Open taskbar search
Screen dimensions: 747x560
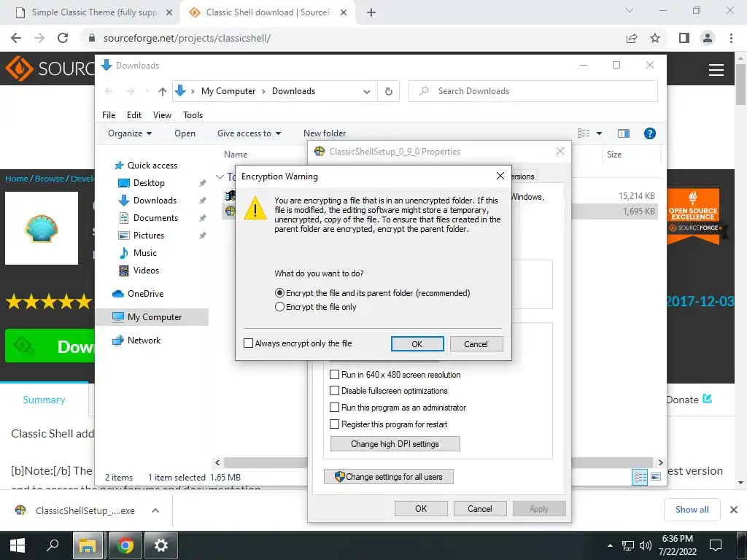pyautogui.click(x=53, y=545)
